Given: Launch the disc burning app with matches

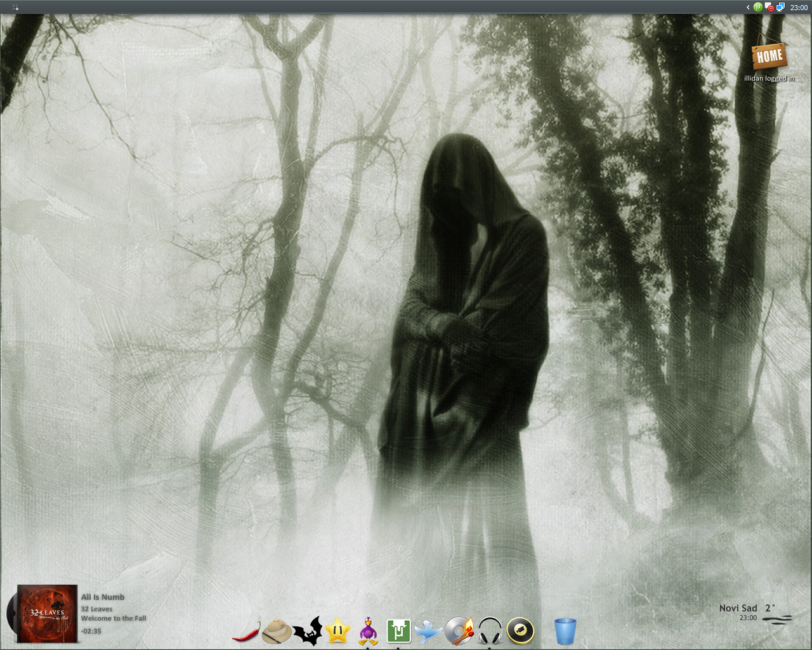Looking at the screenshot, I should pos(459,631).
